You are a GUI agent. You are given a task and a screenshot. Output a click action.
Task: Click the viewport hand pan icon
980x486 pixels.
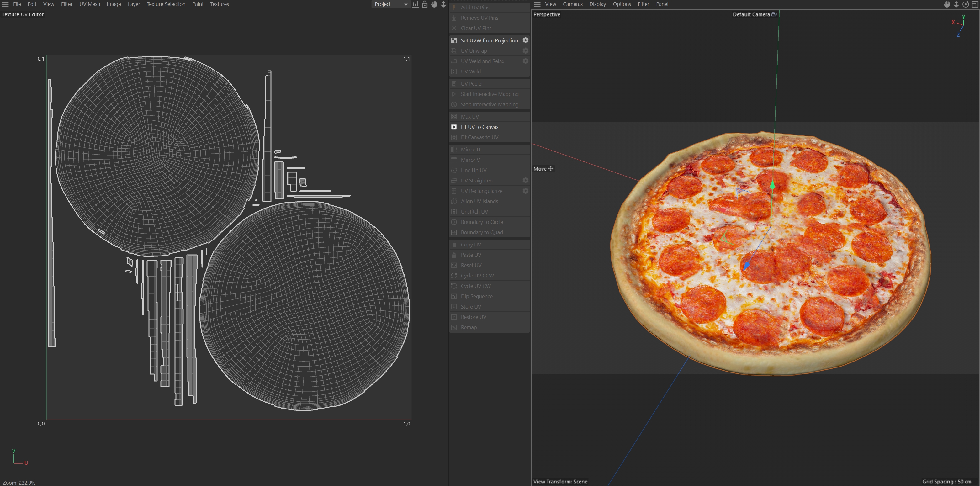point(947,4)
